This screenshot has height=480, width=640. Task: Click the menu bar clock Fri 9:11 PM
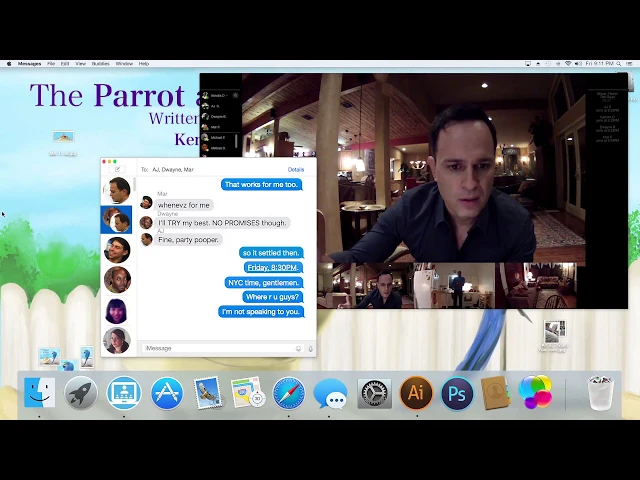click(600, 64)
